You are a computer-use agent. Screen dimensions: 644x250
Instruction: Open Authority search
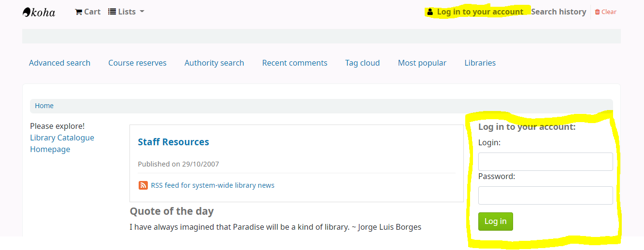[x=214, y=63]
